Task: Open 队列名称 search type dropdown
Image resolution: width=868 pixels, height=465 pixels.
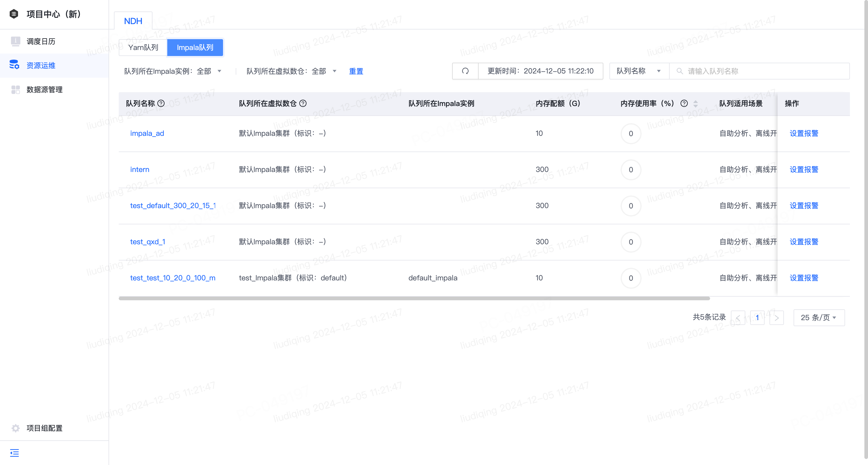Action: pyautogui.click(x=639, y=71)
